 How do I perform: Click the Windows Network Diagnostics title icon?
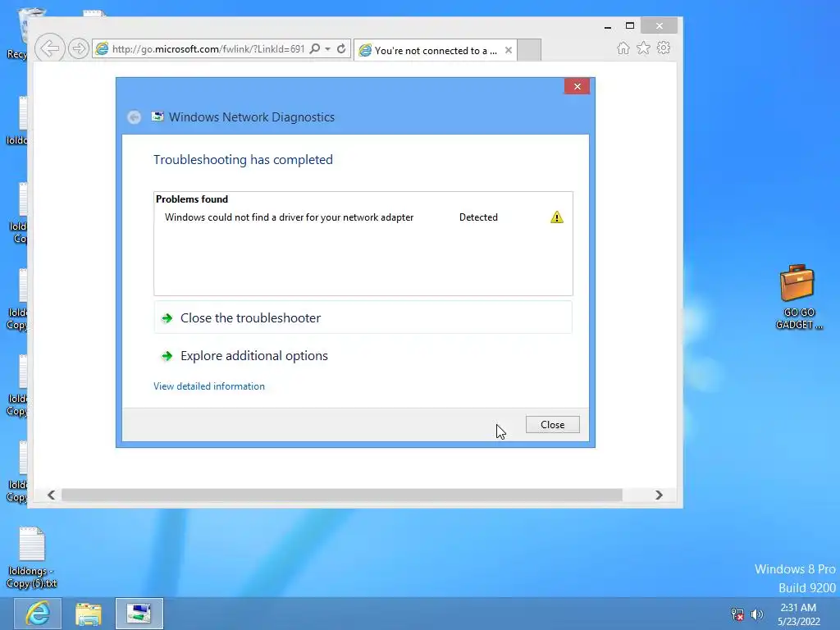tap(157, 116)
